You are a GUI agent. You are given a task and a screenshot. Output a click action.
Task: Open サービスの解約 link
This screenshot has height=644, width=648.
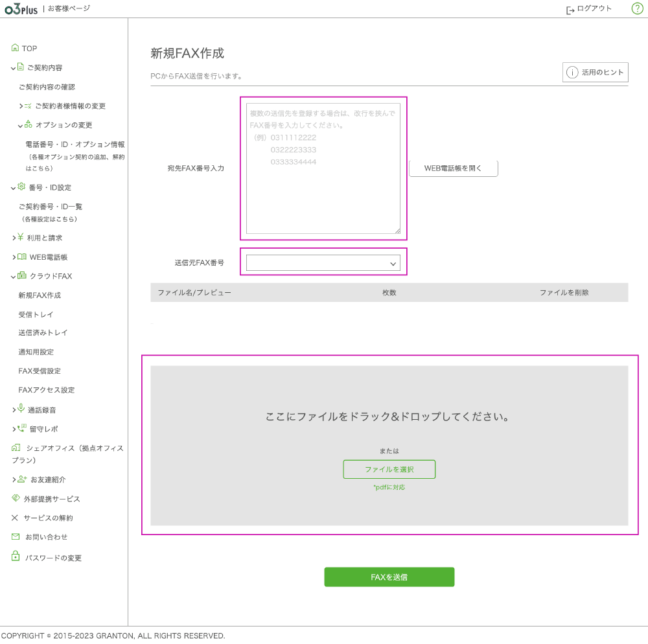(x=48, y=518)
